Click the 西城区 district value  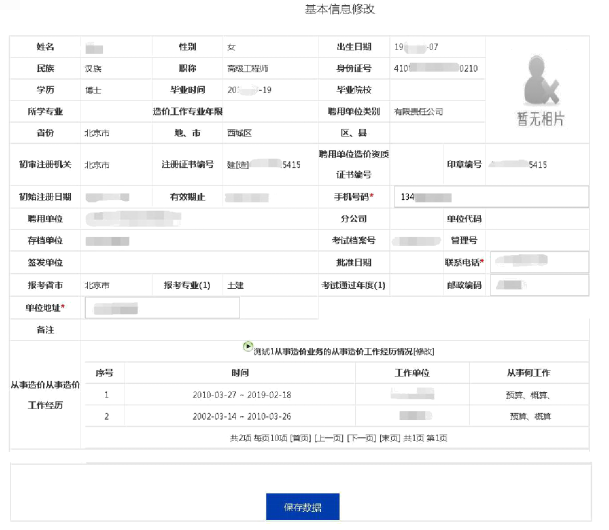point(239,133)
